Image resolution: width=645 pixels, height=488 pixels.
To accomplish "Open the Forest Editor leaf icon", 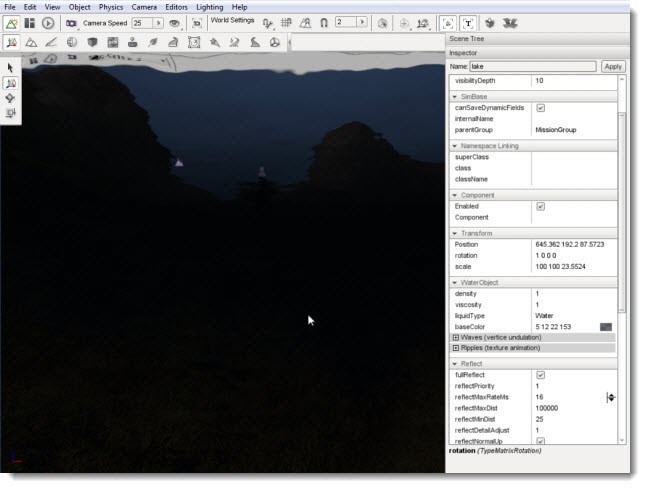I will (153, 42).
